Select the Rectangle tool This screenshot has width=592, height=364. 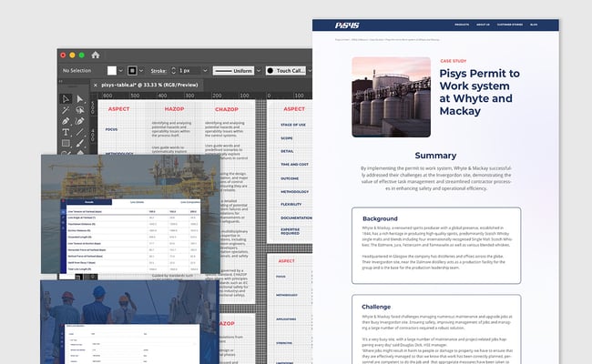click(x=66, y=143)
